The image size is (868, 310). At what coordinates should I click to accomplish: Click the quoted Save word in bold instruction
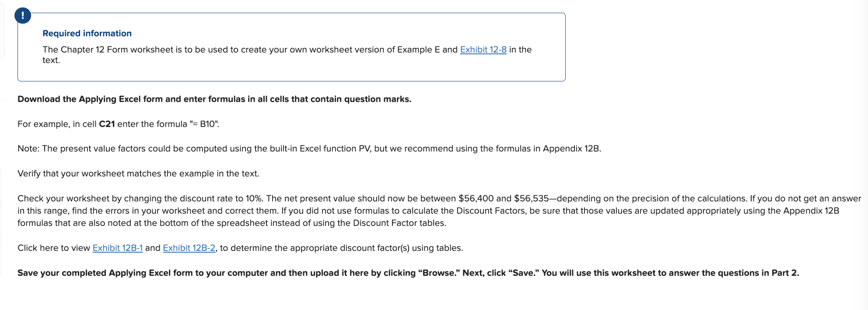(x=524, y=273)
